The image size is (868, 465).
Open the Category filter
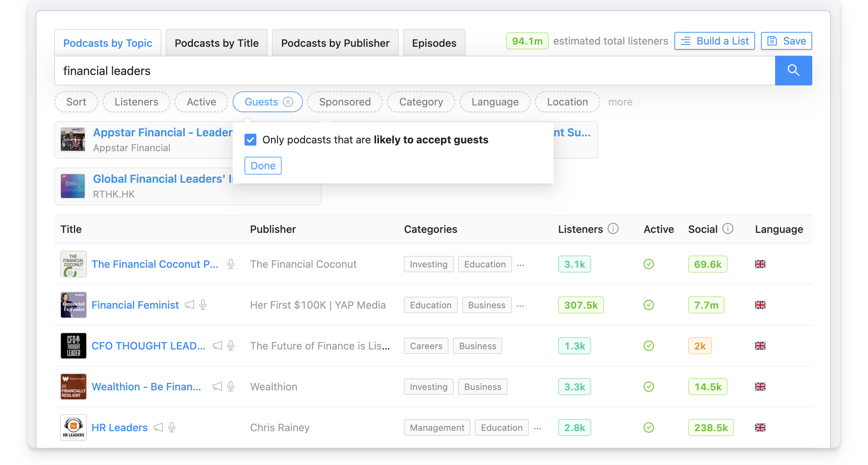point(421,102)
